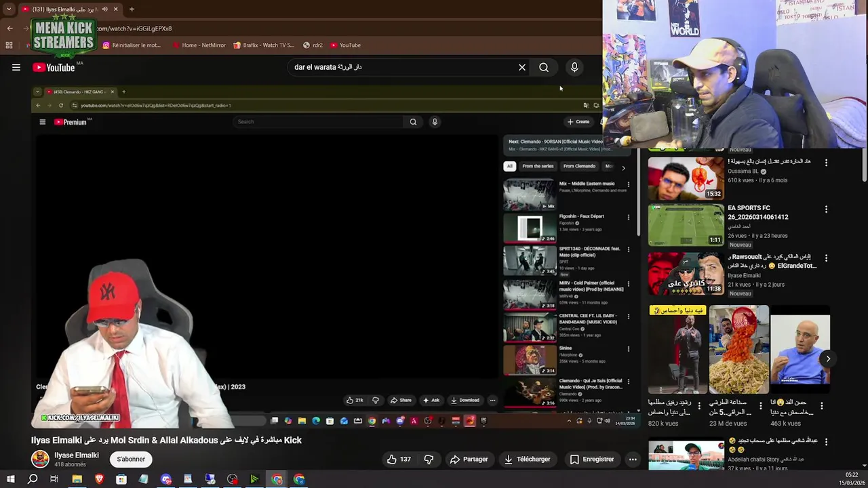Screen dimensions: 868x488
Task: Open options for the Oussama BL video
Action: click(x=826, y=163)
